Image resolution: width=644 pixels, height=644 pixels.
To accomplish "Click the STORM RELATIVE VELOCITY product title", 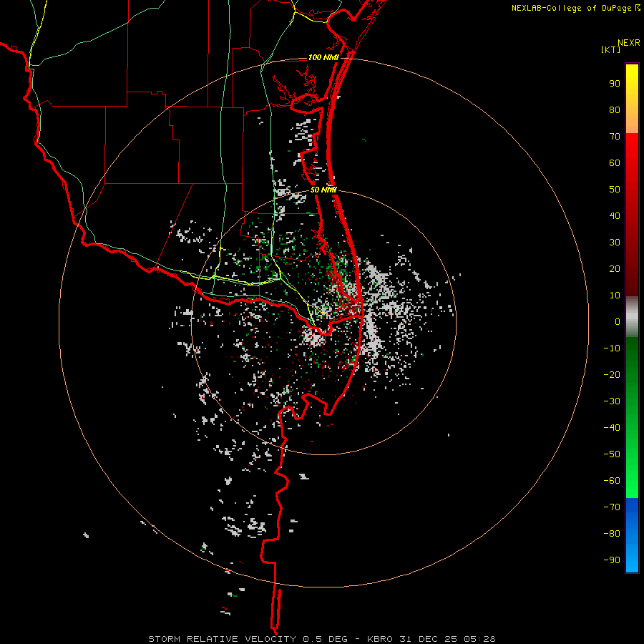I will (222, 639).
